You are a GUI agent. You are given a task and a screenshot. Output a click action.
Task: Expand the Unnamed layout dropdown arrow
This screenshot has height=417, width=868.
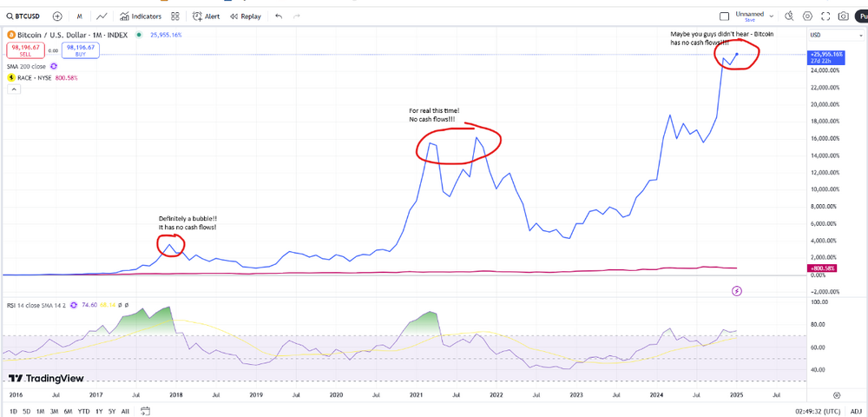[x=771, y=17]
